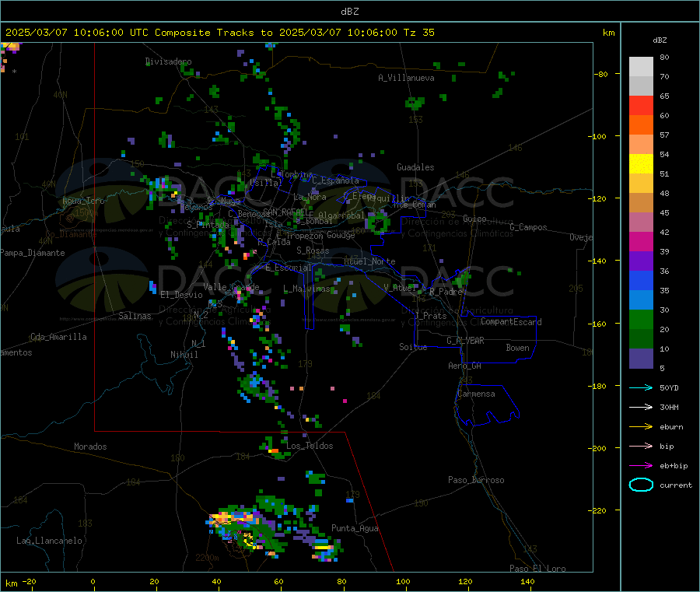The width and height of the screenshot is (700, 592).
Task: Click the 'El_Desvio' map label
Action: point(181,295)
